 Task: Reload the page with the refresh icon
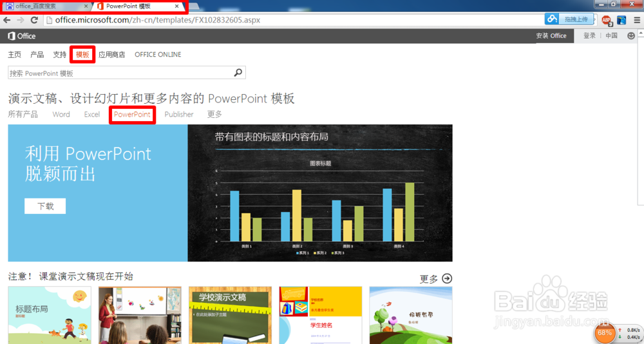(35, 20)
